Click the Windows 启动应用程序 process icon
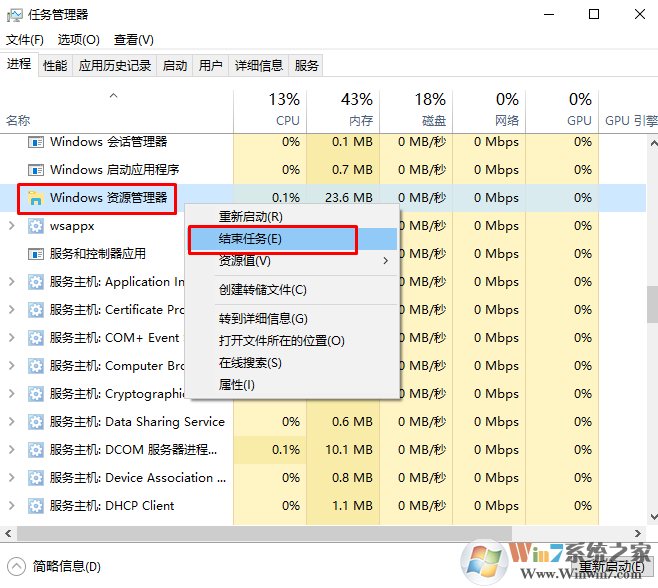The height and width of the screenshot is (588, 658). coord(36,170)
